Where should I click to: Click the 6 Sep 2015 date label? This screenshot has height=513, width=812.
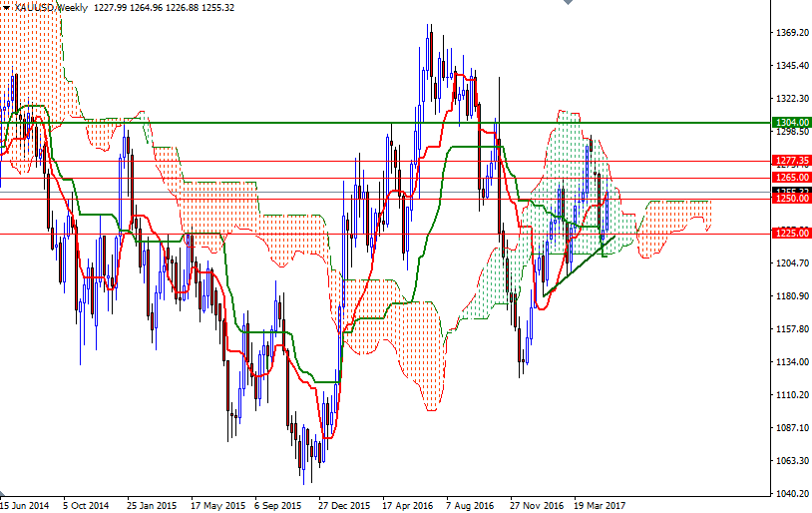(277, 505)
